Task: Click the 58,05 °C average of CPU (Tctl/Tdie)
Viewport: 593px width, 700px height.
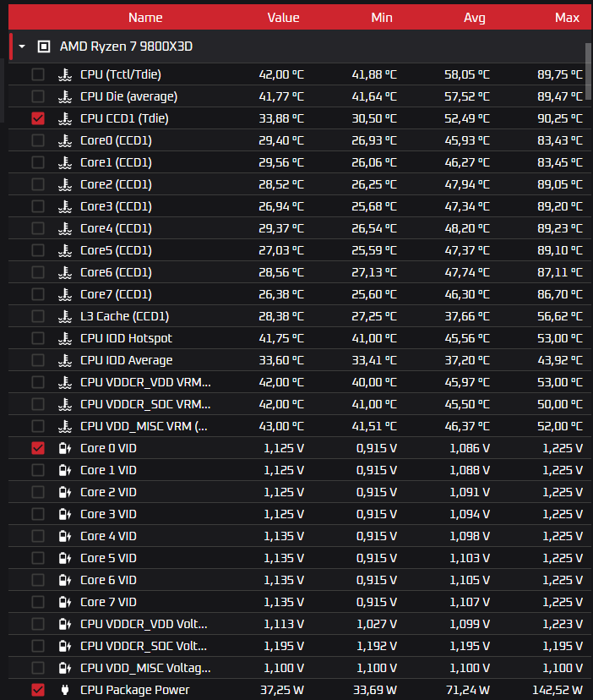Action: (467, 74)
